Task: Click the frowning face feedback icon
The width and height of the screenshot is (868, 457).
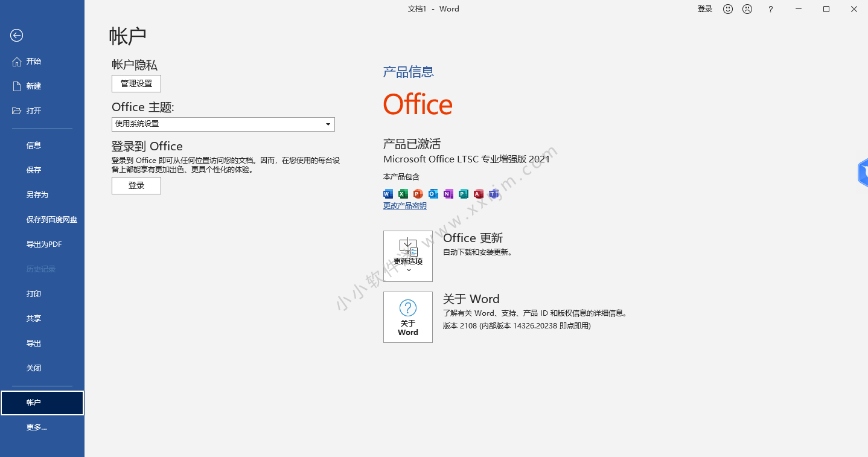Action: [x=747, y=9]
